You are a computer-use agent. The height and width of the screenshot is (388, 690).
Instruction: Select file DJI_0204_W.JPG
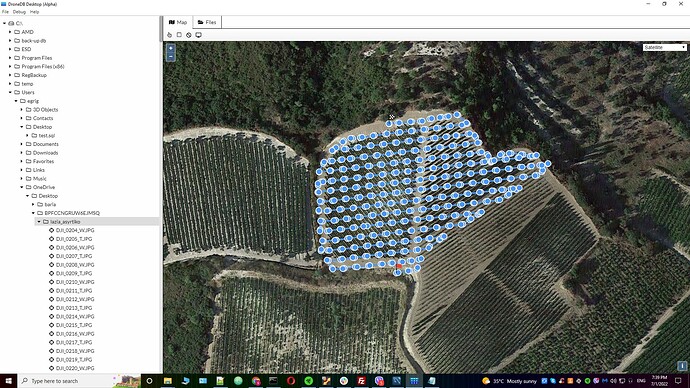[x=75, y=230]
